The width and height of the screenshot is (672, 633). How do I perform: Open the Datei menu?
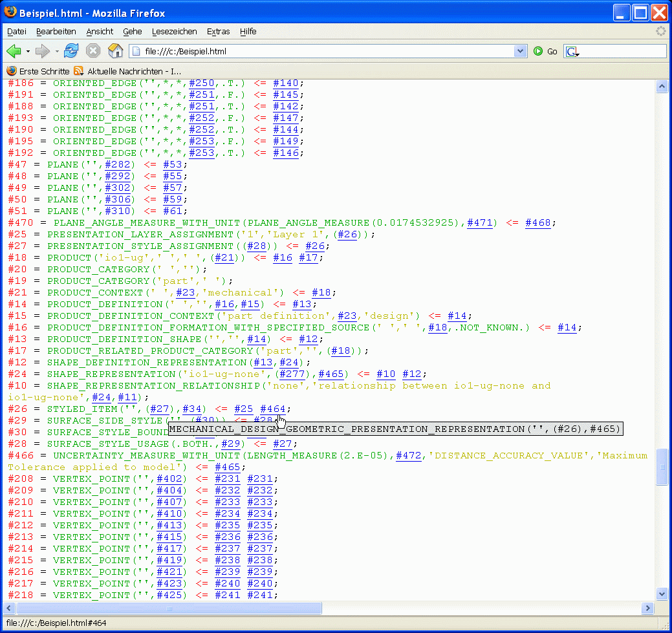tap(17, 31)
